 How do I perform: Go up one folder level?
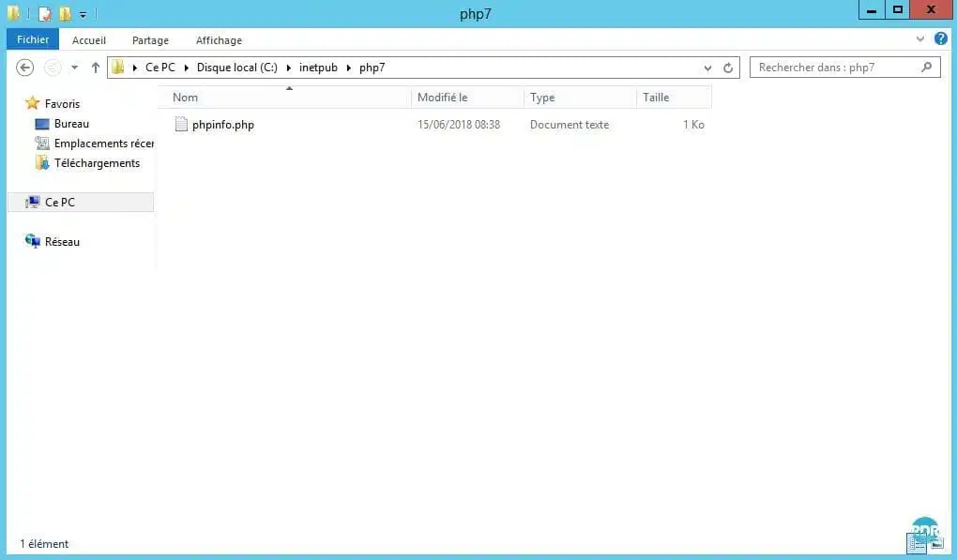pos(95,68)
